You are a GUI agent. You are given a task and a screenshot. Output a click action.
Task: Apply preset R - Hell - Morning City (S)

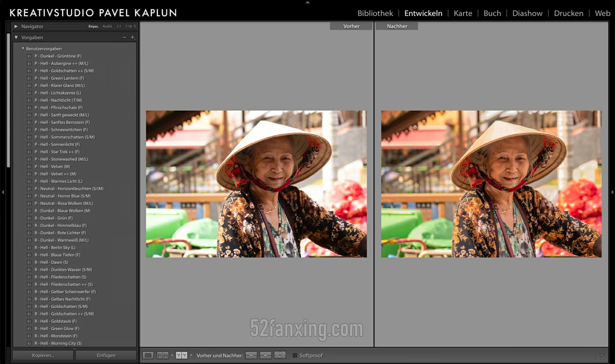(x=58, y=343)
